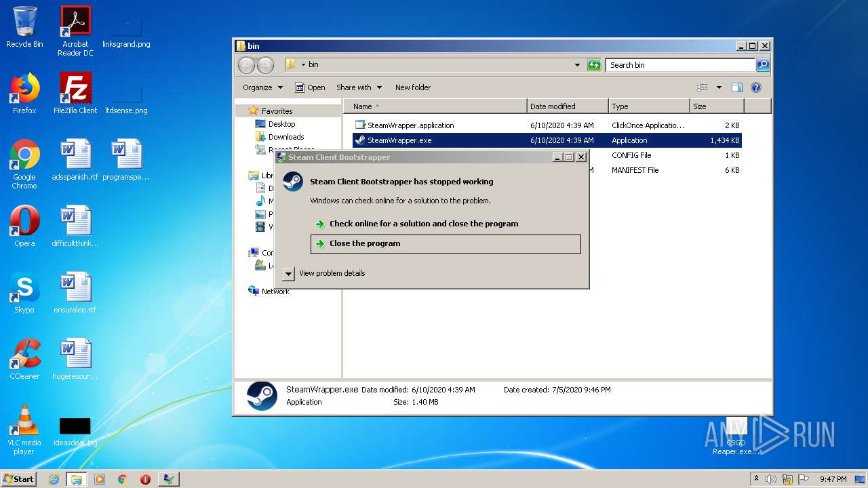Sort by Size column header
Viewport: 868px width, 488px height.
717,106
